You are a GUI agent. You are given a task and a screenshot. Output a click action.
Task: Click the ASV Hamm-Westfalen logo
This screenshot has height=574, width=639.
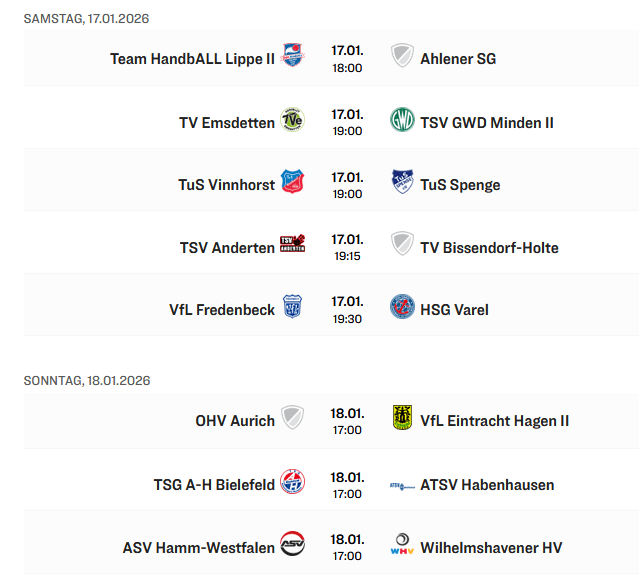[x=292, y=545]
